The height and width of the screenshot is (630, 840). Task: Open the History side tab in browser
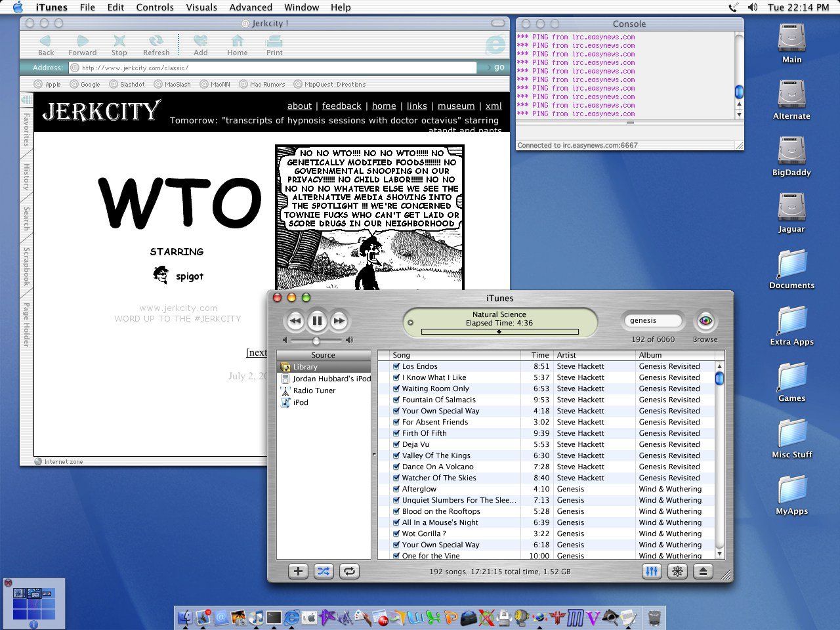(x=26, y=177)
